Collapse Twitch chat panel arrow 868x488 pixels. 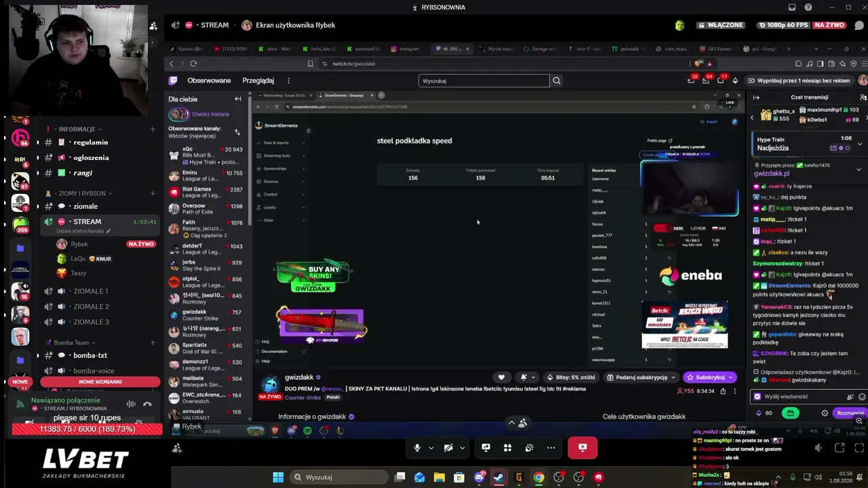click(x=756, y=98)
